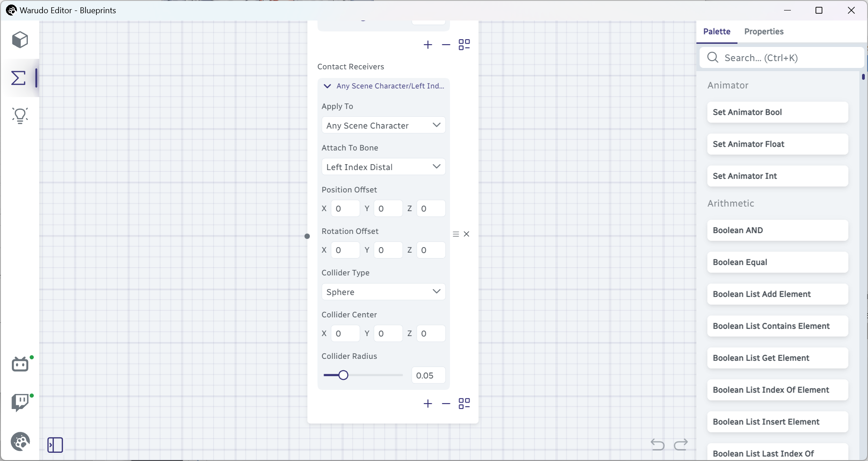The image size is (868, 461).
Task: Click the Arithmetic category heading
Action: pos(731,203)
